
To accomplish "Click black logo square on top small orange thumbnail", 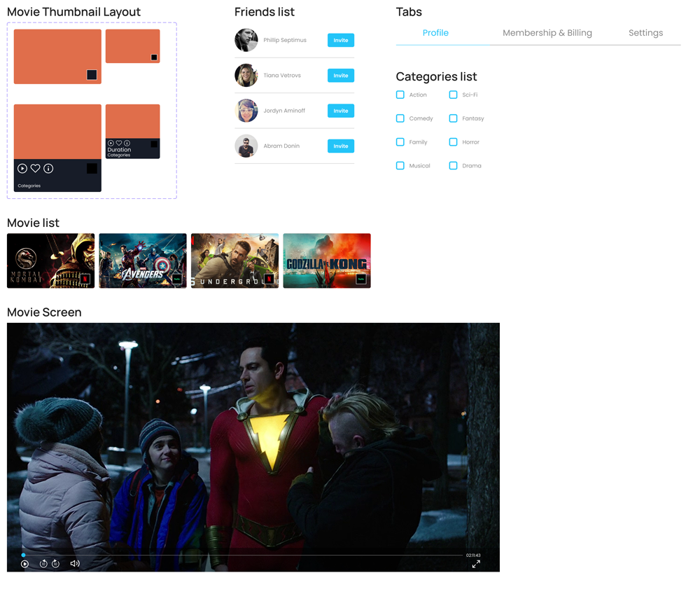I will tap(154, 57).
